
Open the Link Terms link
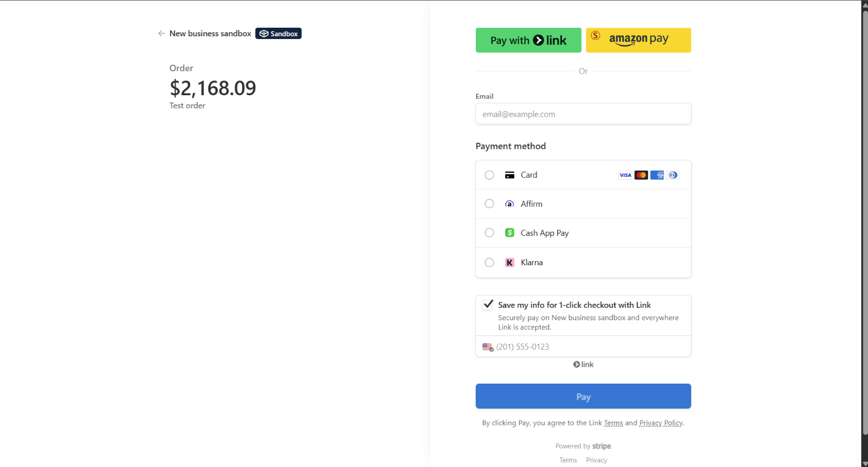613,423
